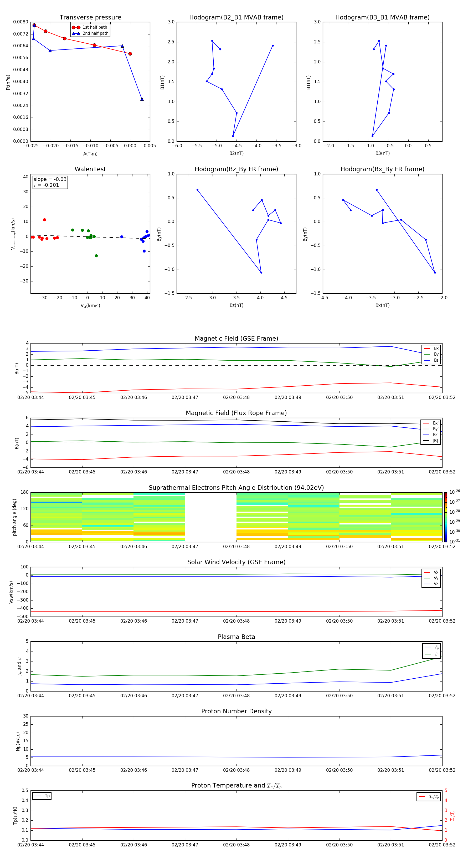Image resolution: width=473 pixels, height=868 pixels.
Task: Click the pitch angle colorbar
Action: click(x=446, y=517)
